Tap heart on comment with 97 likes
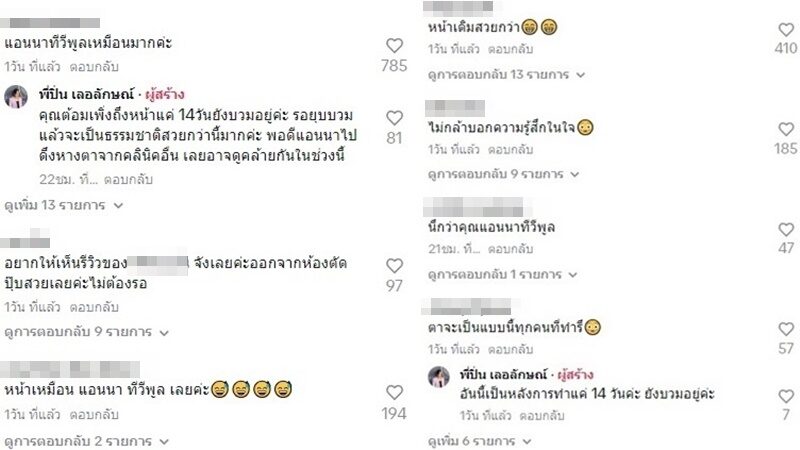The height and width of the screenshot is (450, 800). 394,266
